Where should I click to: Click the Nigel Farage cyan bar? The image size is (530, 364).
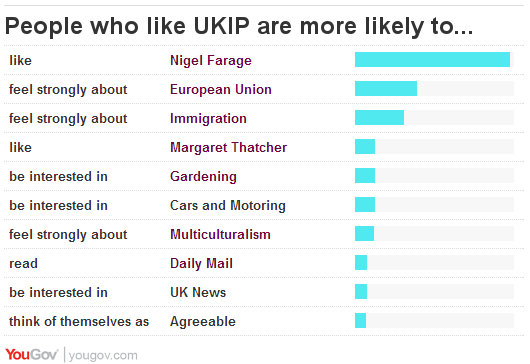[432, 59]
